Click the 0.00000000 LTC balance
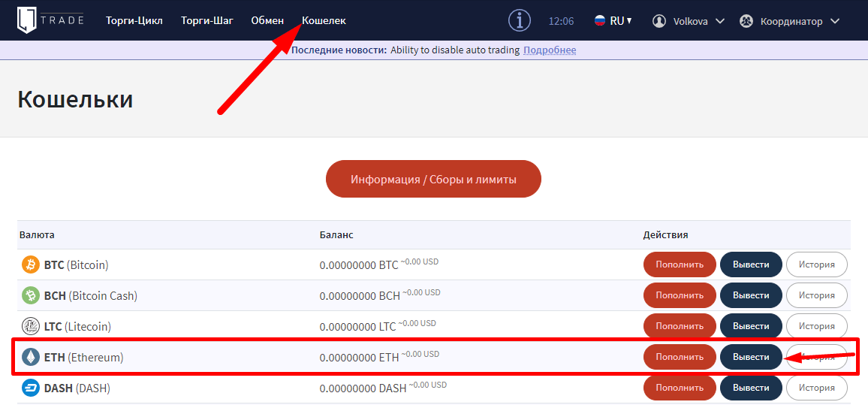Image resolution: width=868 pixels, height=405 pixels. coord(357,327)
